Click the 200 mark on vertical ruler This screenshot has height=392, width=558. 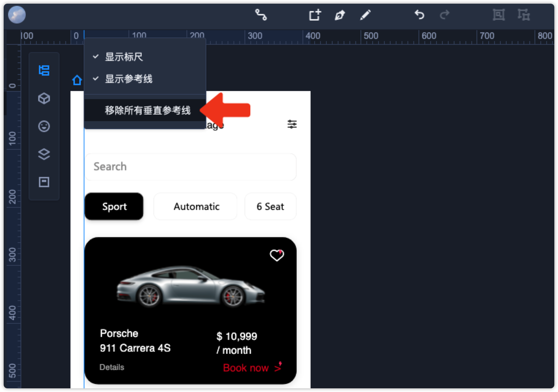point(12,197)
